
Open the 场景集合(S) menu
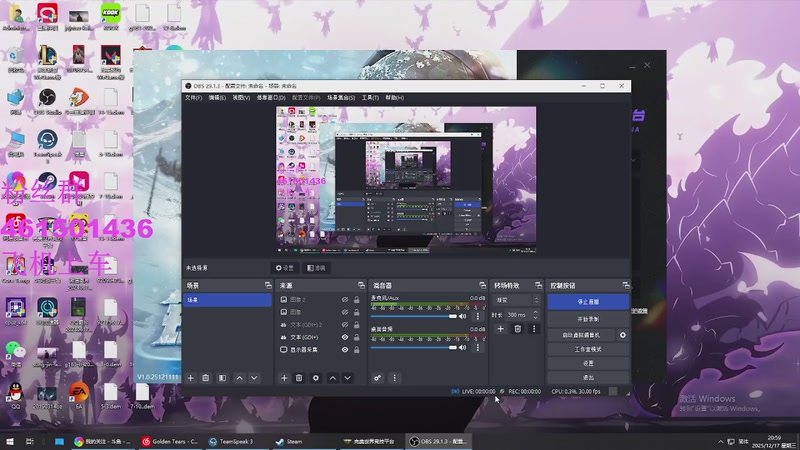[x=341, y=97]
